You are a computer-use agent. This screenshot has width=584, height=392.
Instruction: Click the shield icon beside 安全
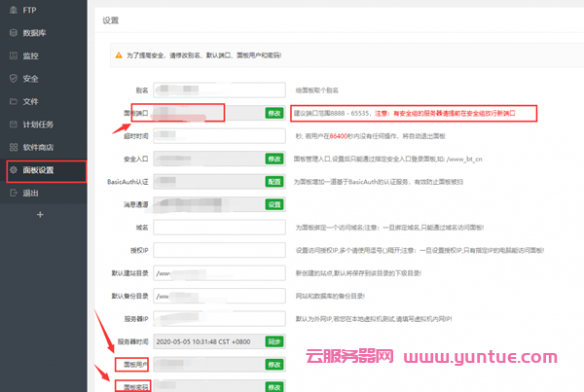click(x=14, y=79)
